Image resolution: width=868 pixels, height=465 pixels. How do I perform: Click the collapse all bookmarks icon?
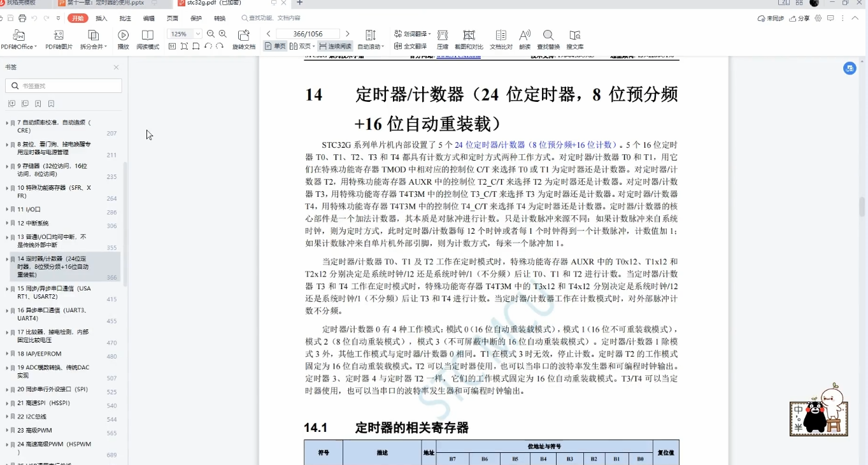pos(25,104)
